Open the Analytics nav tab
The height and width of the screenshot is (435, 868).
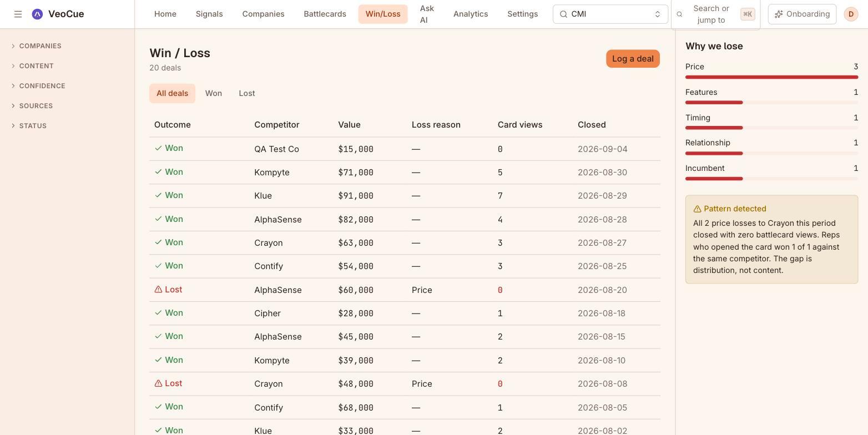tap(471, 14)
